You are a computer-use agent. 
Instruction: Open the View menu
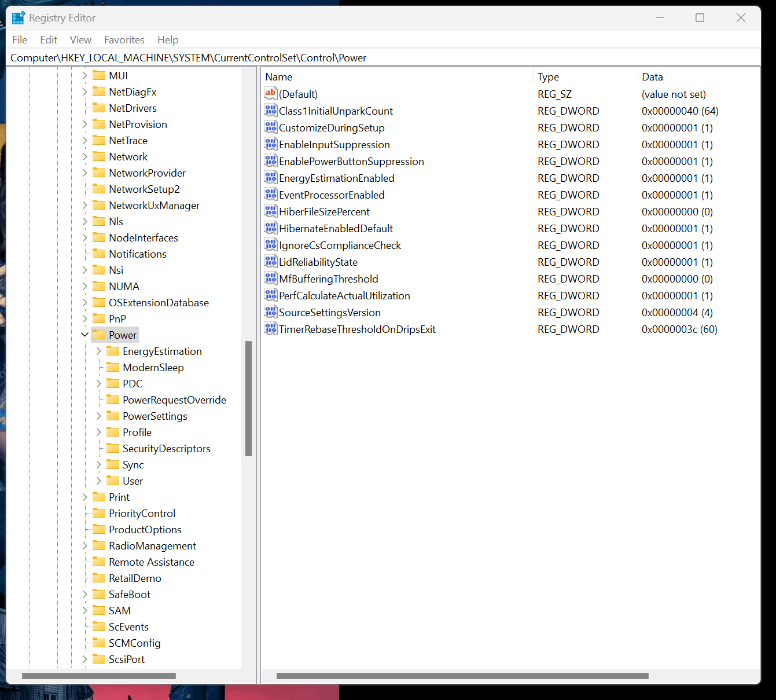(x=80, y=40)
